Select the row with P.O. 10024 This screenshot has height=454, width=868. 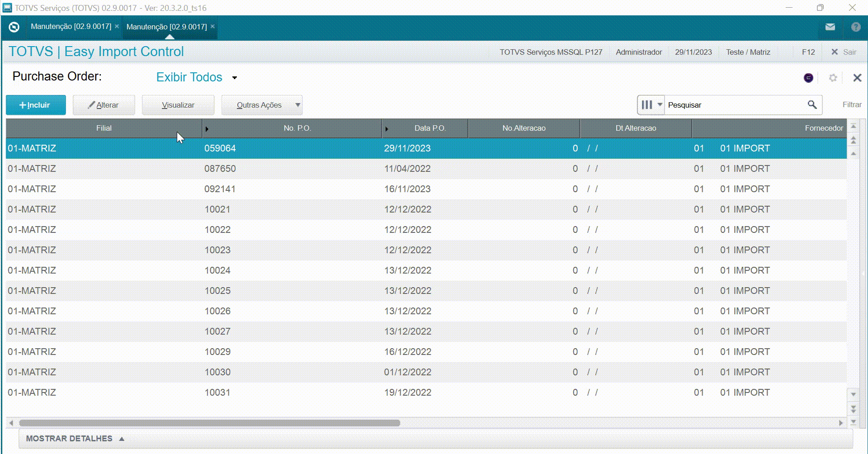(426, 270)
